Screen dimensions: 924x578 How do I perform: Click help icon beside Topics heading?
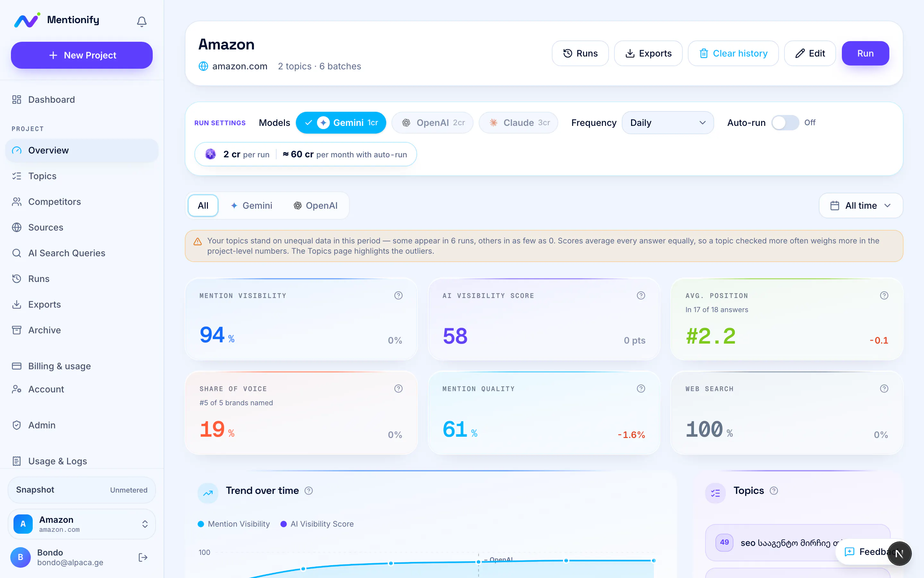coord(774,490)
